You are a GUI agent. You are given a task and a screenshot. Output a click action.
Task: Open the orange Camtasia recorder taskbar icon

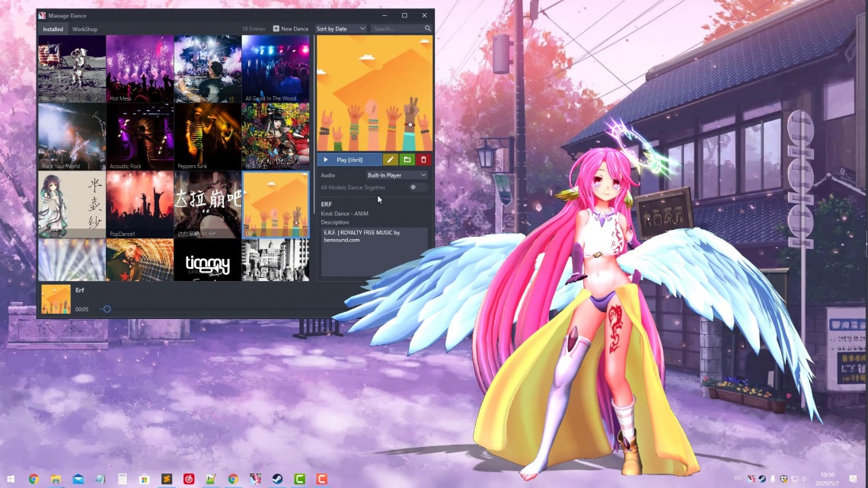(321, 479)
